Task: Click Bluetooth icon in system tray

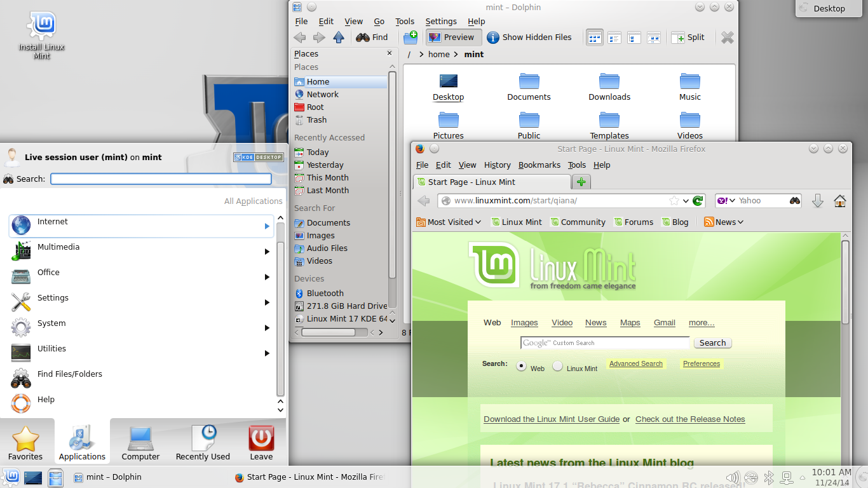Action: click(768, 477)
